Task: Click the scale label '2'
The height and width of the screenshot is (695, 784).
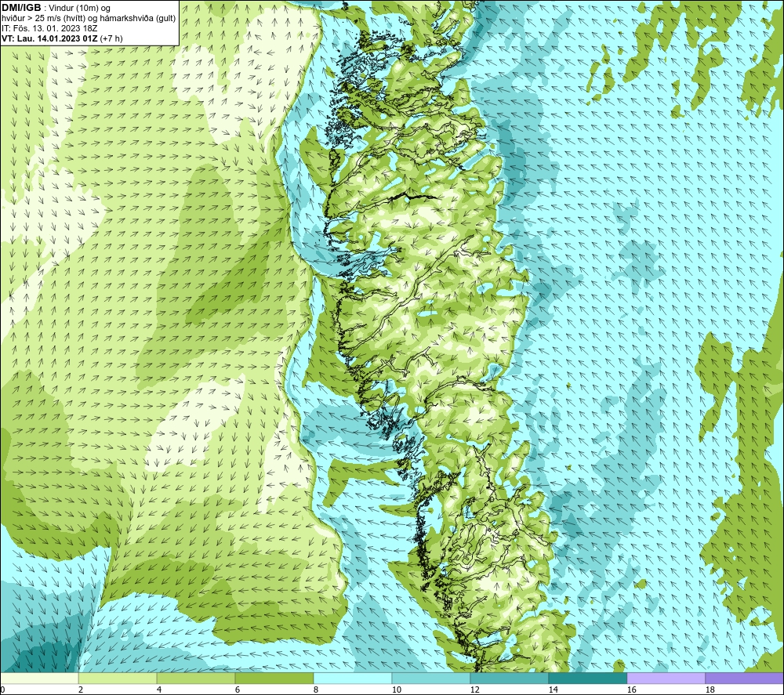Action: [81, 690]
